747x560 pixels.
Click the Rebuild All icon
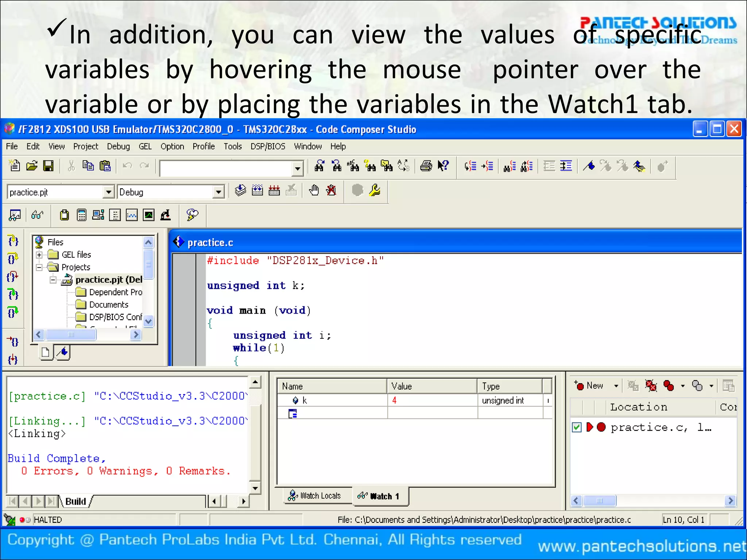[274, 190]
